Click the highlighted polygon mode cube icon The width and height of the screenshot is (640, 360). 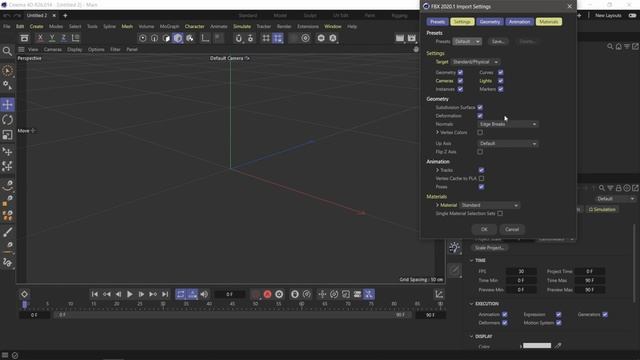(178, 38)
